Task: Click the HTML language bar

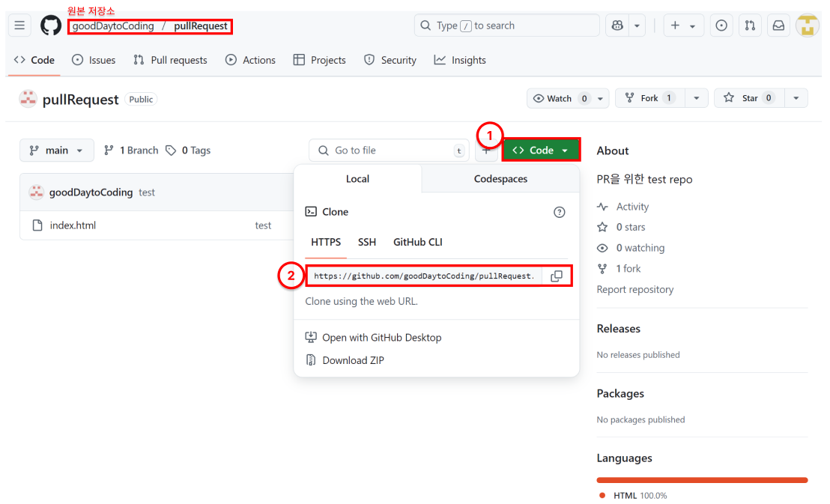Action: (x=702, y=480)
